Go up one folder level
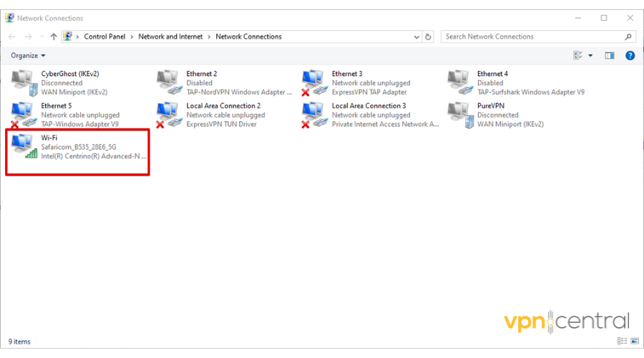 (54, 37)
